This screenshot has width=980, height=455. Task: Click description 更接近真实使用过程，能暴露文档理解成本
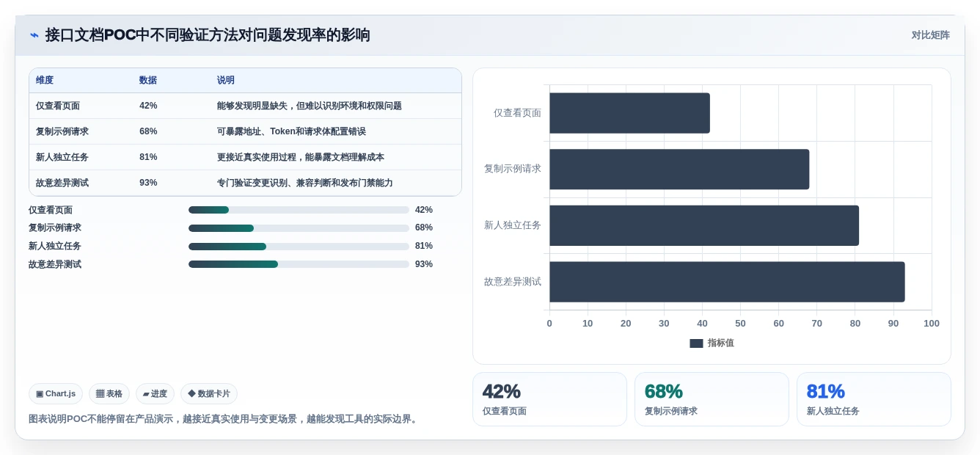[301, 157]
